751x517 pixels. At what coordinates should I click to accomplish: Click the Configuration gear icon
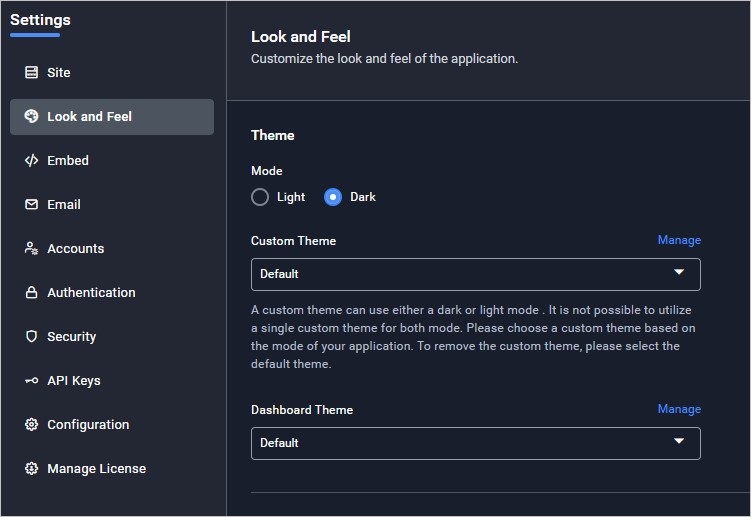pyautogui.click(x=31, y=425)
